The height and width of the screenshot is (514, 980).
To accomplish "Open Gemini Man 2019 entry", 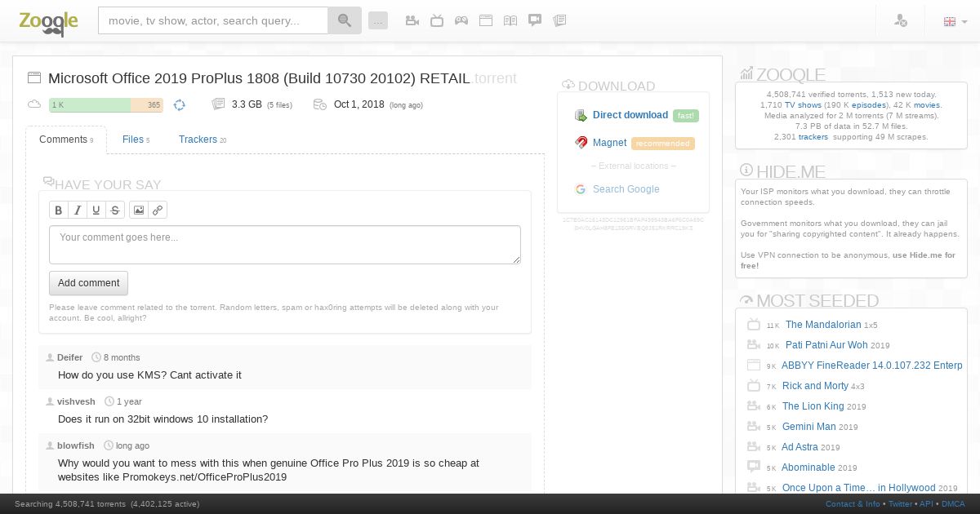I will coord(809,427).
